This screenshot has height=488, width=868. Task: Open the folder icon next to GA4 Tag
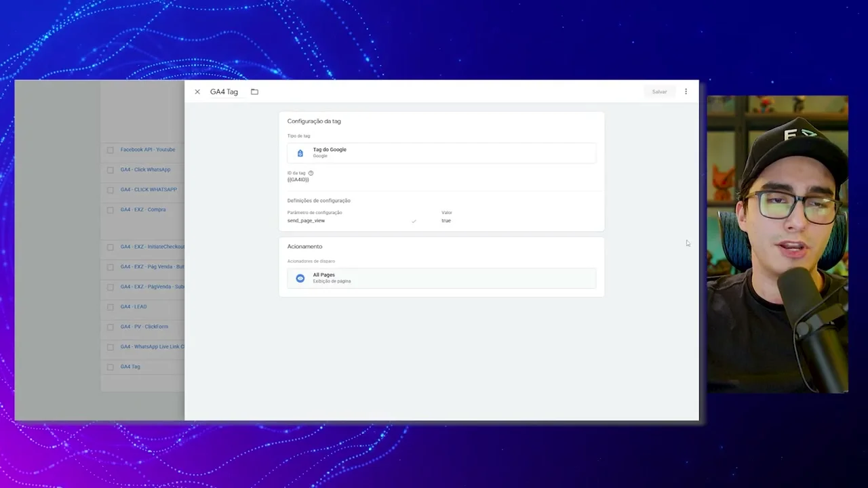tap(254, 91)
